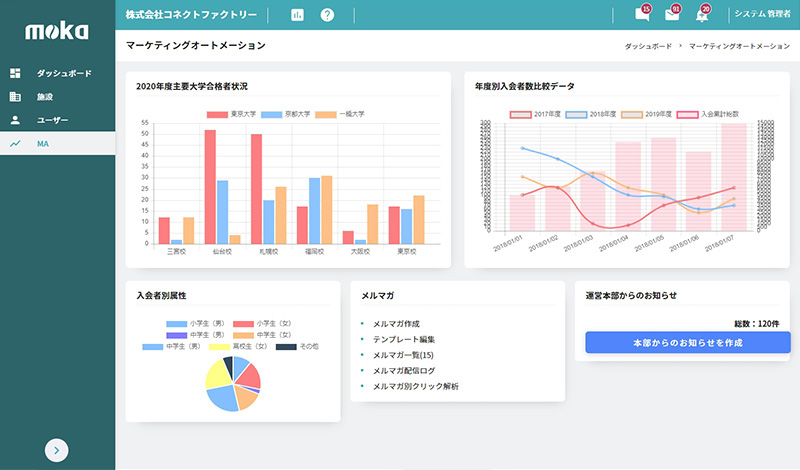Expand the sidebar with the arrow button
The image size is (800, 470).
pyautogui.click(x=57, y=450)
